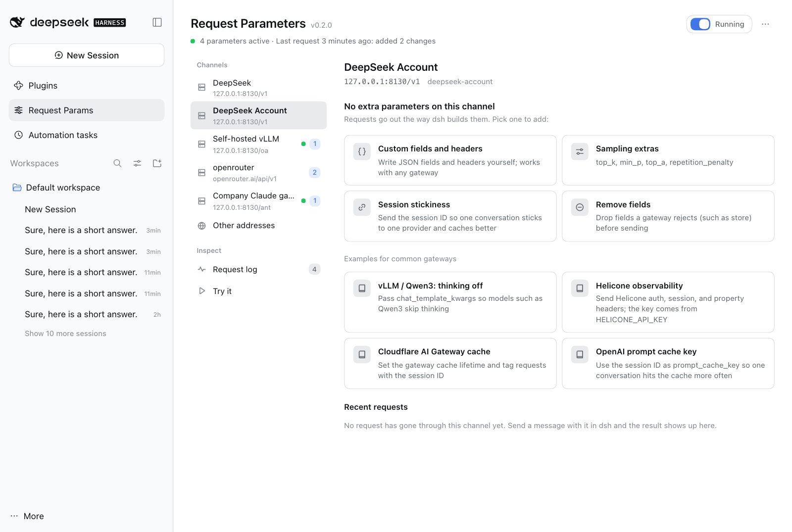Image resolution: width=792 pixels, height=532 pixels.
Task: Open the More menu at bottom
Action: point(27,516)
